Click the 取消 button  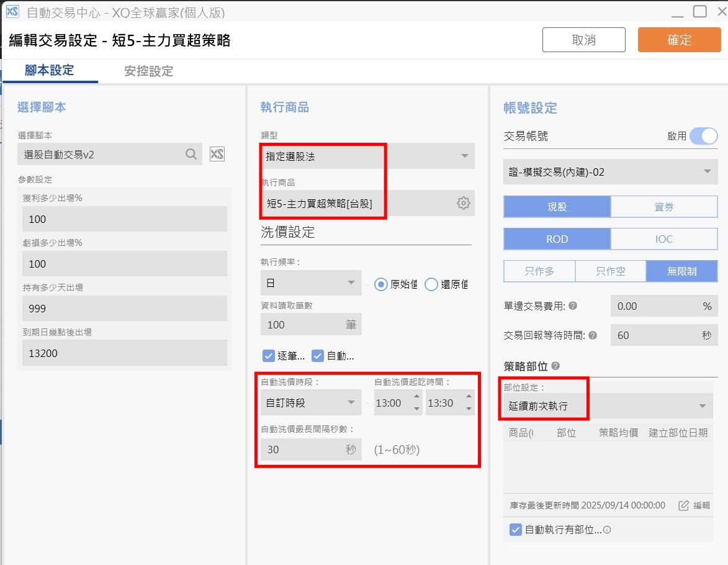click(x=583, y=40)
